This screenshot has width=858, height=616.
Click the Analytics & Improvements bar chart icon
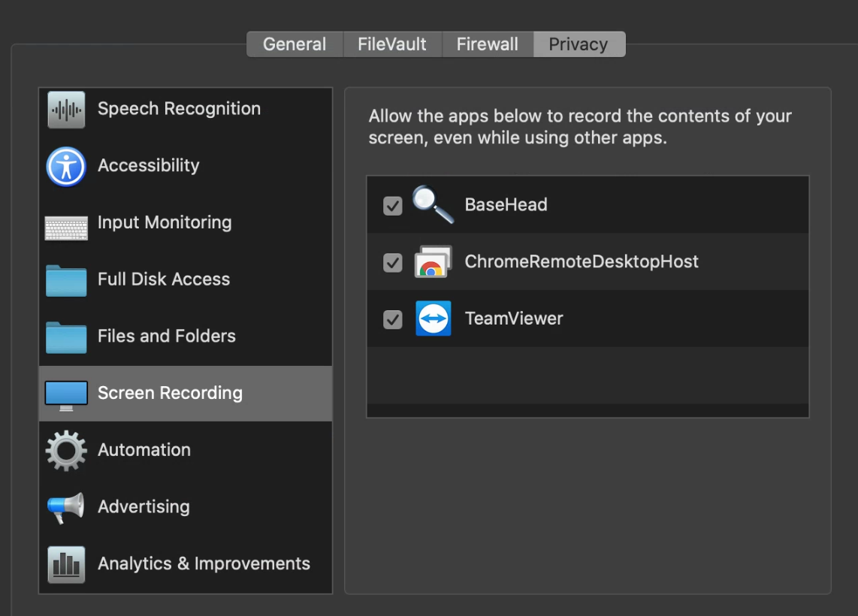pyautogui.click(x=66, y=565)
